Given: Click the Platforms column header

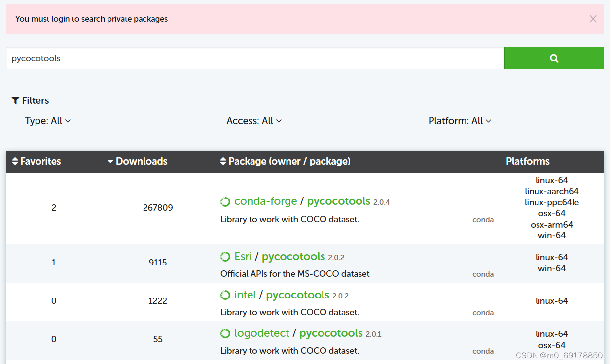Looking at the screenshot, I should 528,161.
